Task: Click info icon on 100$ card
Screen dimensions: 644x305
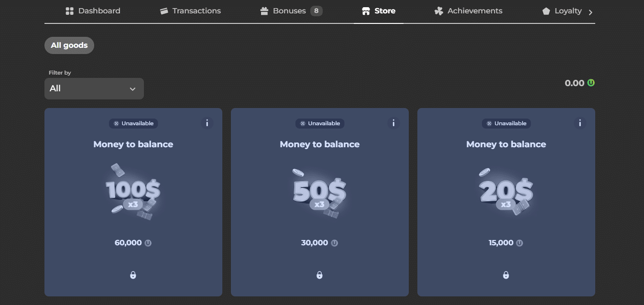Action: pyautogui.click(x=207, y=123)
